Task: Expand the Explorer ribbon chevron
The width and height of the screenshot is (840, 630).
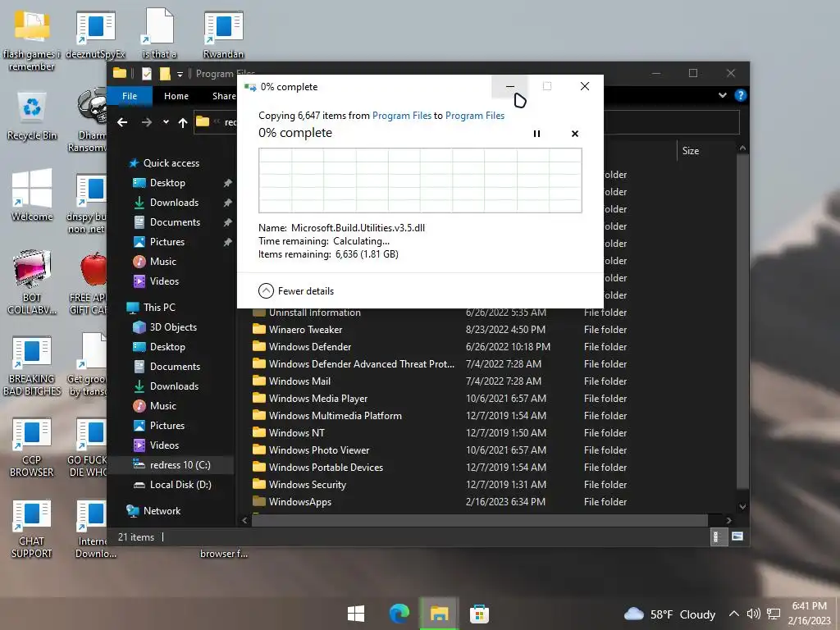Action: pos(722,95)
